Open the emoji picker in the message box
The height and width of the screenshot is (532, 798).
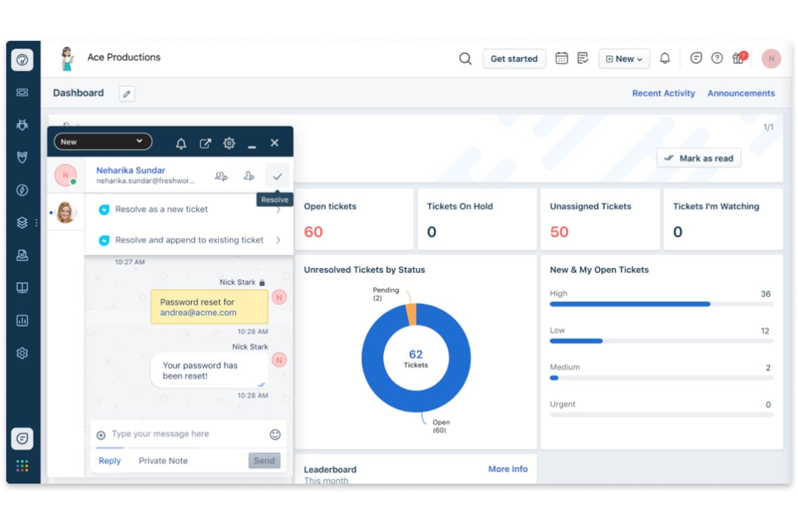[x=275, y=434]
